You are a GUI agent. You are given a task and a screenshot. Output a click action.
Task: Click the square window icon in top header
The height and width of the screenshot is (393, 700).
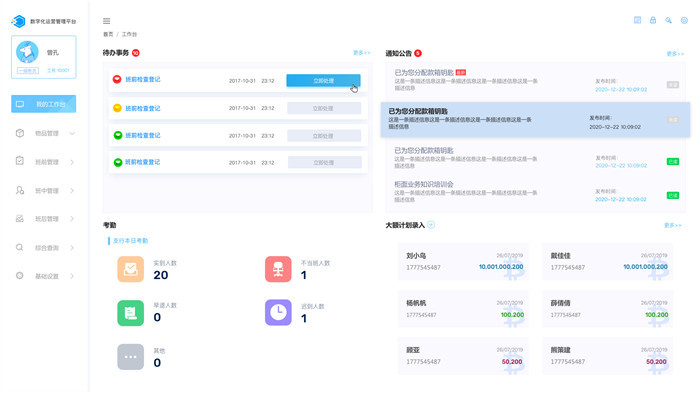tap(638, 20)
